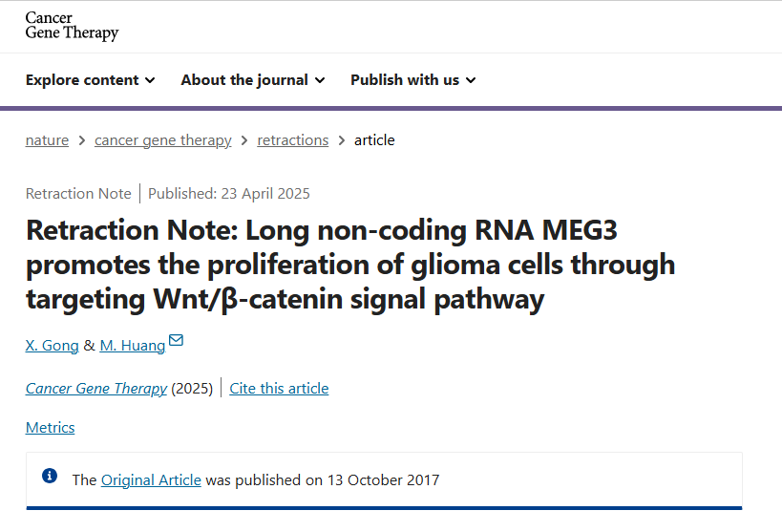Open the Original Article link
Screen dimensions: 782x532
[151, 480]
